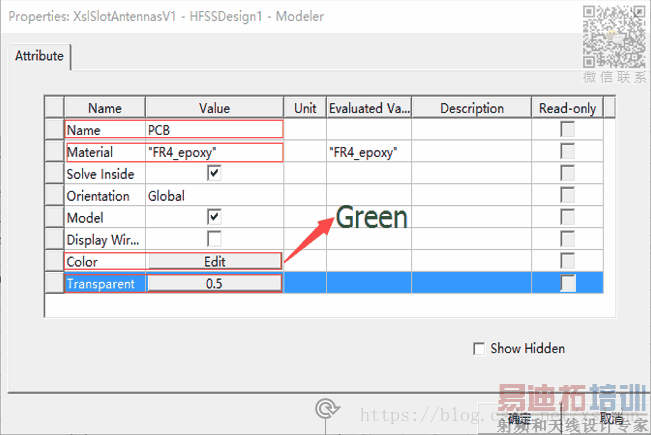Select the Model row label

click(105, 218)
